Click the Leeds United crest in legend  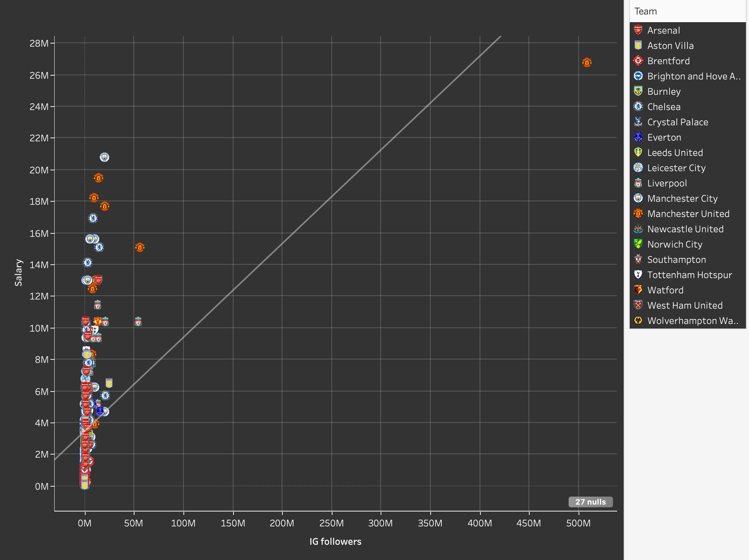click(x=638, y=152)
